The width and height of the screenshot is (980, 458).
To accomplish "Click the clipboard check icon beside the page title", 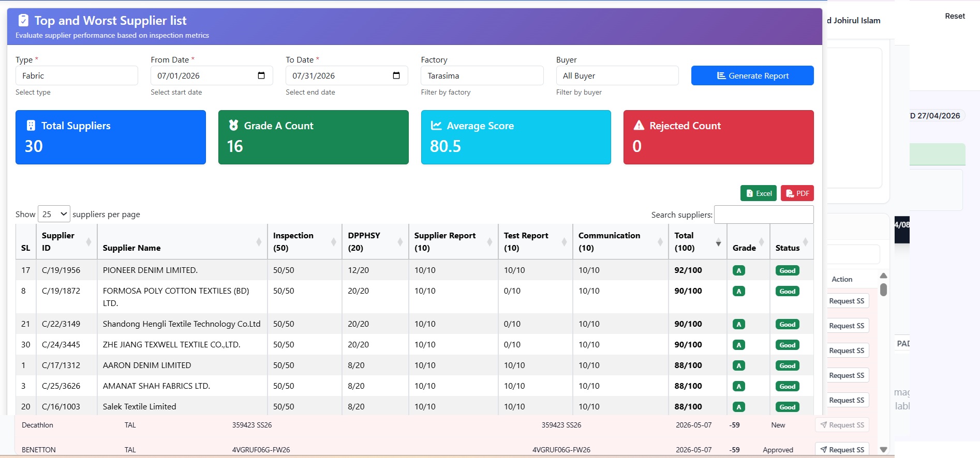I will [x=23, y=20].
